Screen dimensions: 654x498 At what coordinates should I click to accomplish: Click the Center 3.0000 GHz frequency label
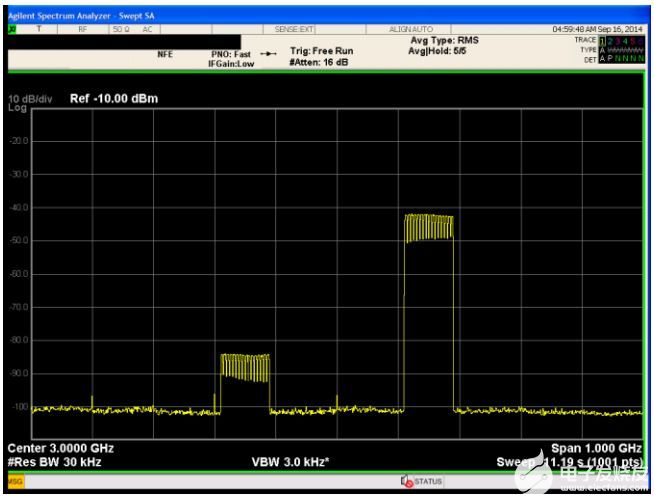pyautogui.click(x=55, y=449)
